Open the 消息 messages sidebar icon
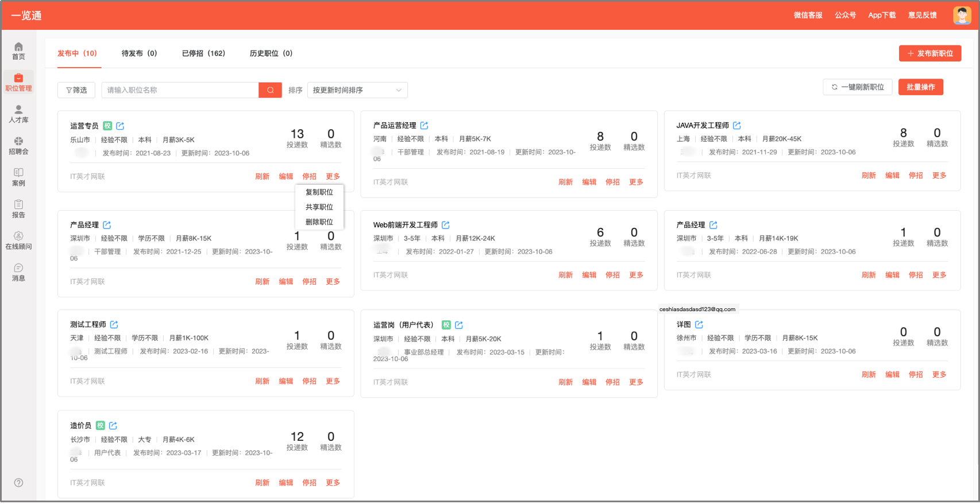Screen dimensions: 980x504 pyautogui.click(x=18, y=272)
